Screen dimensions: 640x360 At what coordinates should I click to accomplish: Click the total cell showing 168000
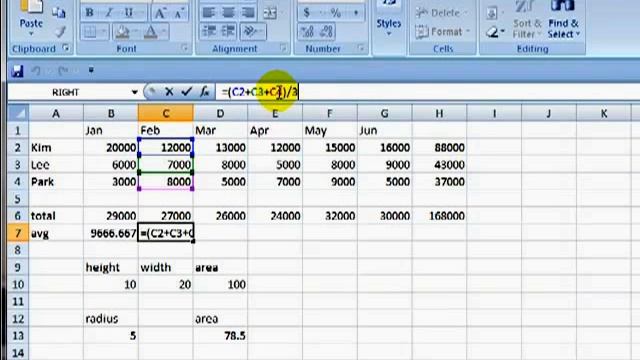click(439, 216)
